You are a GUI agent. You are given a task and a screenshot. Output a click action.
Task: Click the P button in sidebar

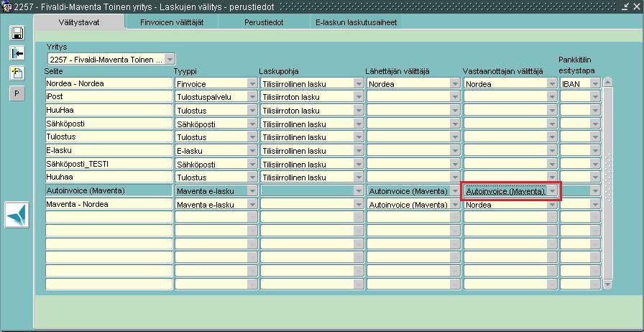pos(17,93)
